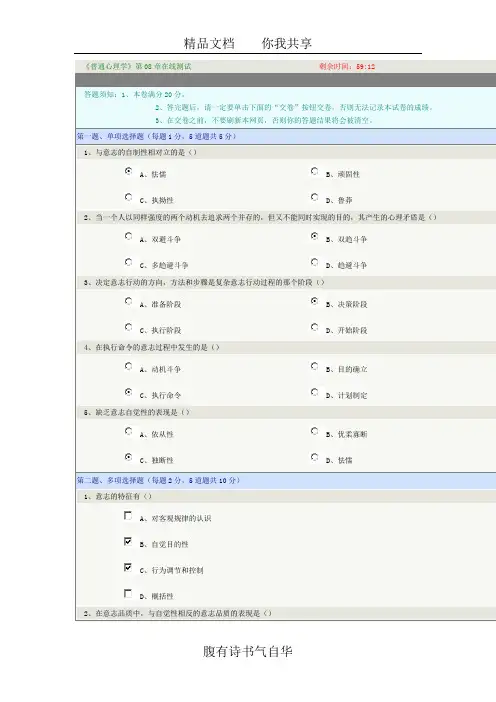Choose radio option A 依从性
The height and width of the screenshot is (702, 496).
[128, 431]
